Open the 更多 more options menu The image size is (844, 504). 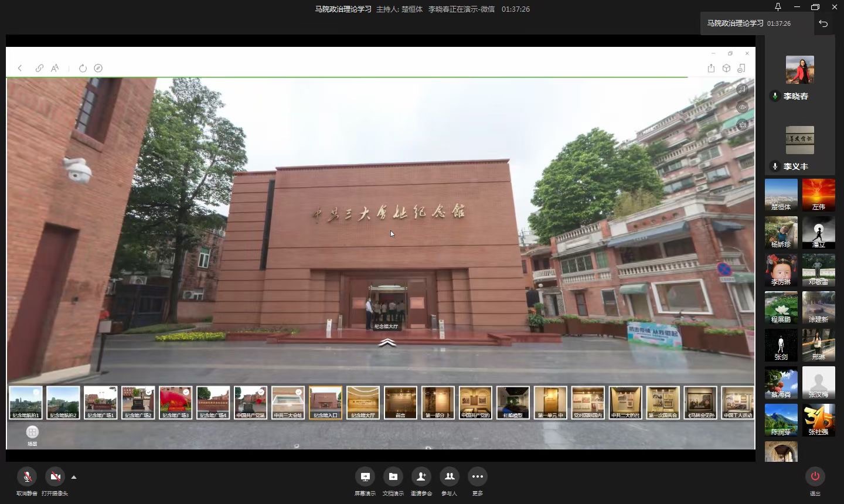[x=477, y=476]
